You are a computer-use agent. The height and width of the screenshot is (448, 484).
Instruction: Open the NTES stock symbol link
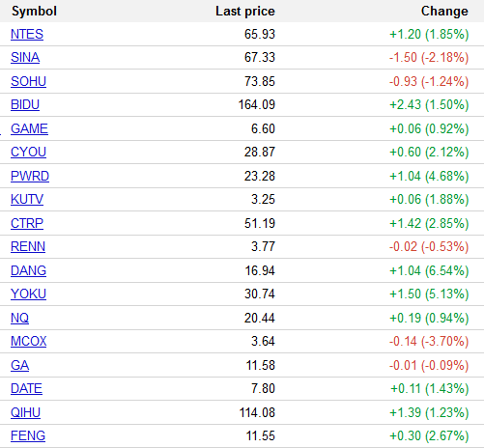27,34
